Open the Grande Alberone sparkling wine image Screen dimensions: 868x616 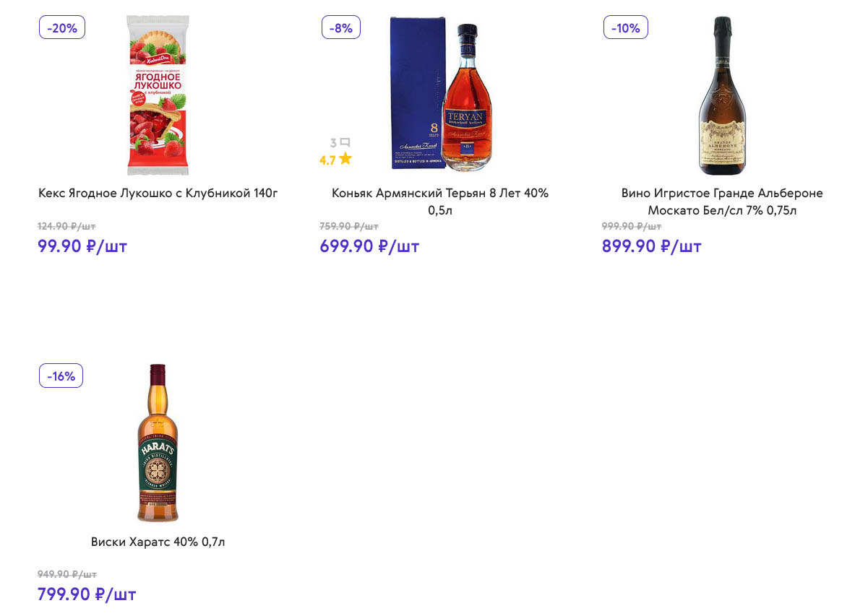tap(722, 95)
